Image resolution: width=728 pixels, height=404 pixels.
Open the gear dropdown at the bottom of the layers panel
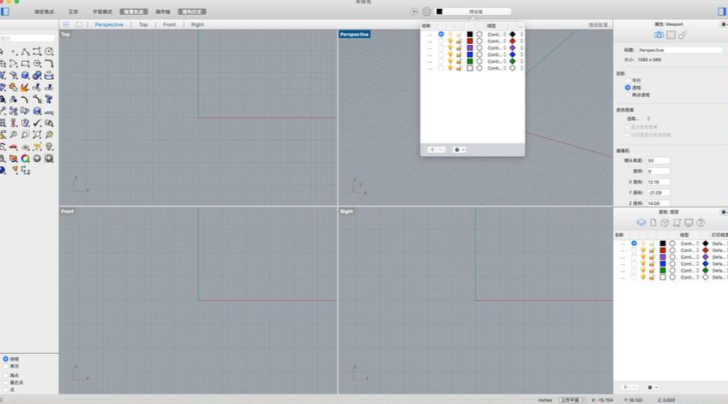[652, 386]
